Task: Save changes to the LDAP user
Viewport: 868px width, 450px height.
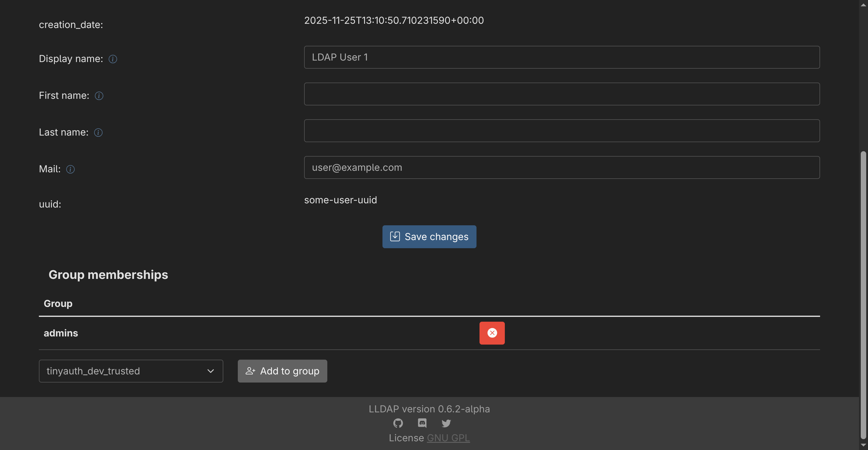Action: (429, 236)
